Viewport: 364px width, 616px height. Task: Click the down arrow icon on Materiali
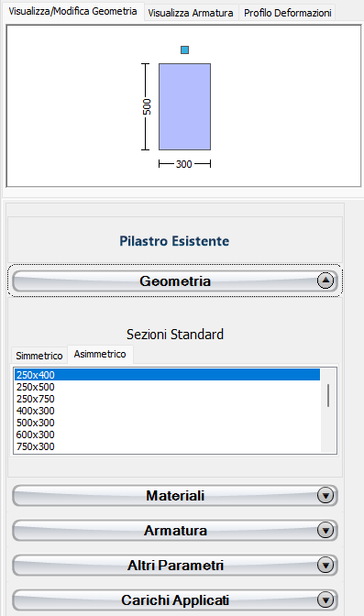(x=325, y=495)
